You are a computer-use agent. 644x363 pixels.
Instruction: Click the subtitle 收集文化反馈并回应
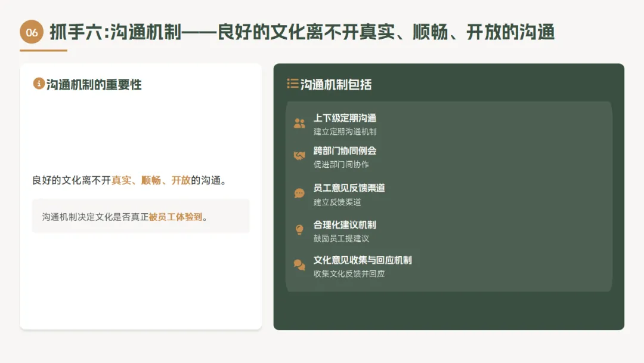point(349,273)
